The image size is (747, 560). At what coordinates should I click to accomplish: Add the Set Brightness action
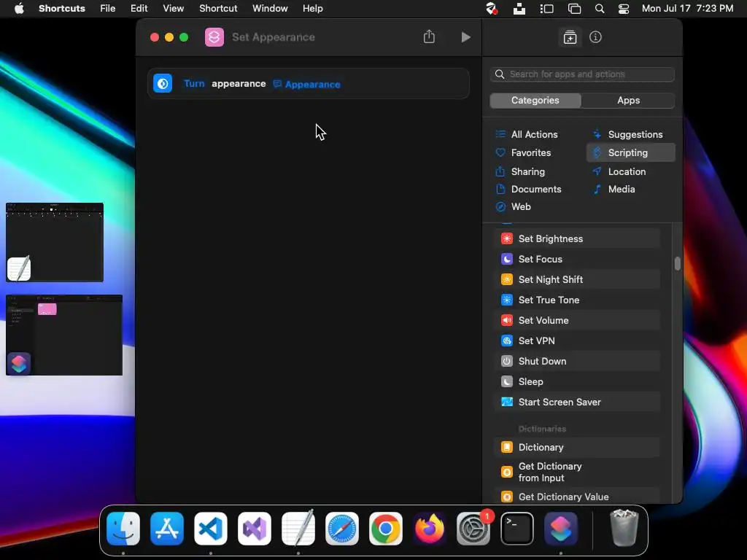(x=577, y=238)
